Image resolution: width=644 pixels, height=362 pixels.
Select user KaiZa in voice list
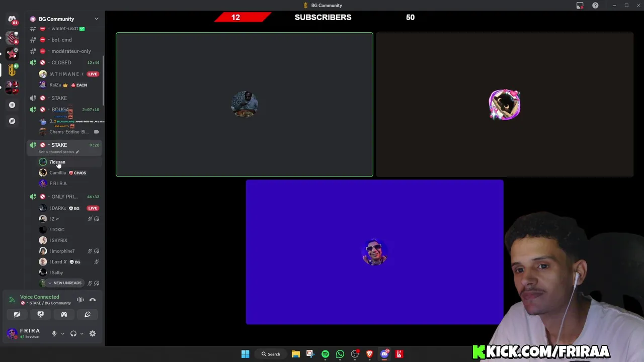point(69,85)
